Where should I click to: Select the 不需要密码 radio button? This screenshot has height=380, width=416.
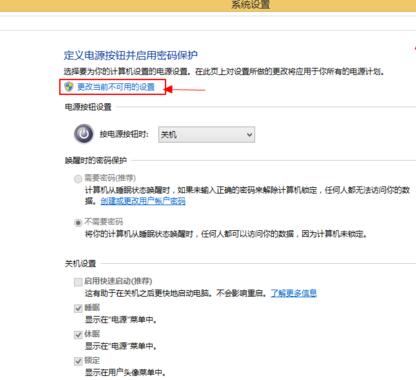[78, 222]
